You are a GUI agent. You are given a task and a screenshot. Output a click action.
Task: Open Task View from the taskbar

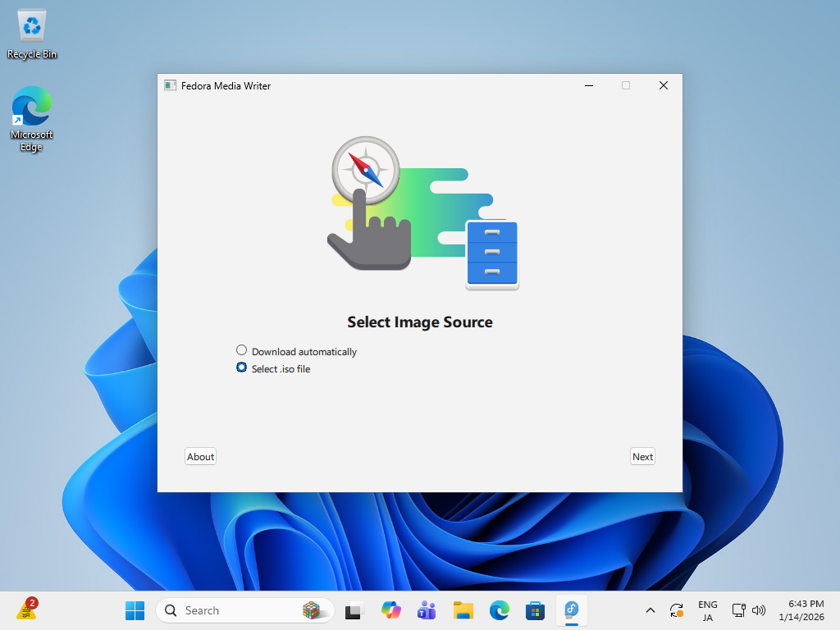[x=354, y=610]
